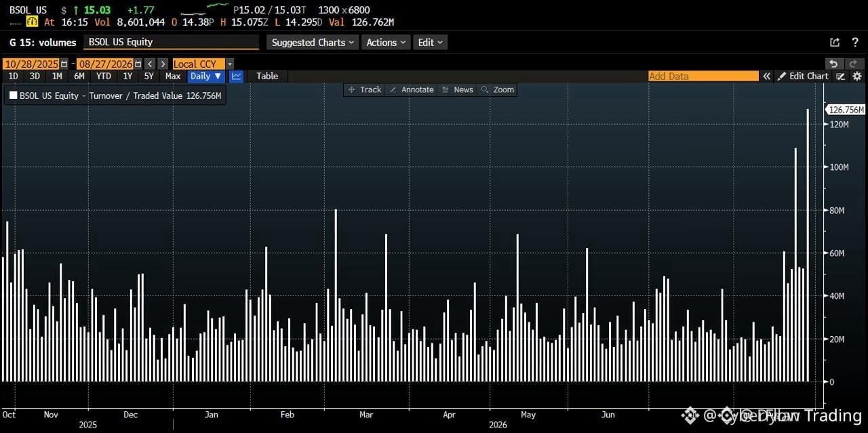Screen dimensions: 868x433
Task: Shift date range backward with left arrow
Action: [x=151, y=64]
